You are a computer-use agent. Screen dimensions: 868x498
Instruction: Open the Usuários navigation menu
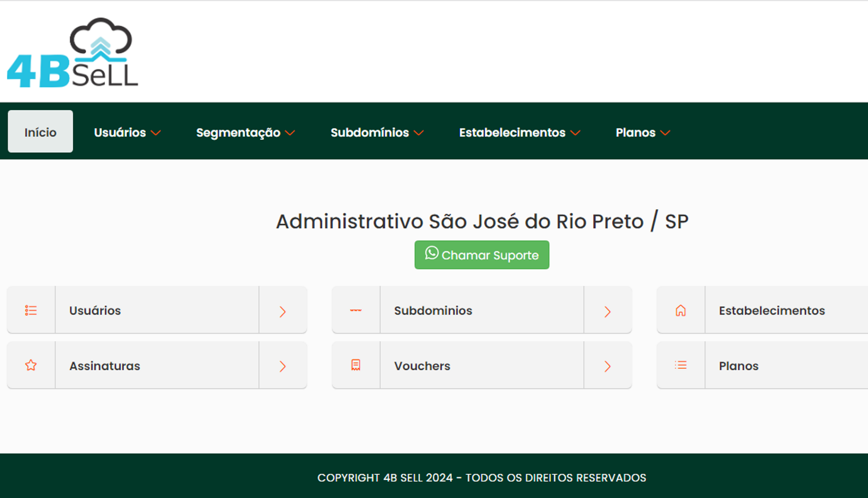click(x=127, y=133)
